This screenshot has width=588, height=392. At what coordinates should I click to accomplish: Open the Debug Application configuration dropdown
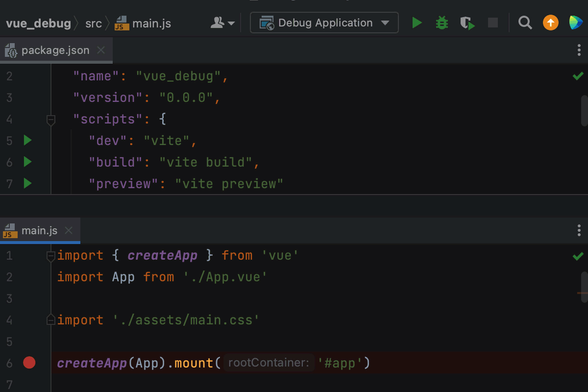[324, 23]
